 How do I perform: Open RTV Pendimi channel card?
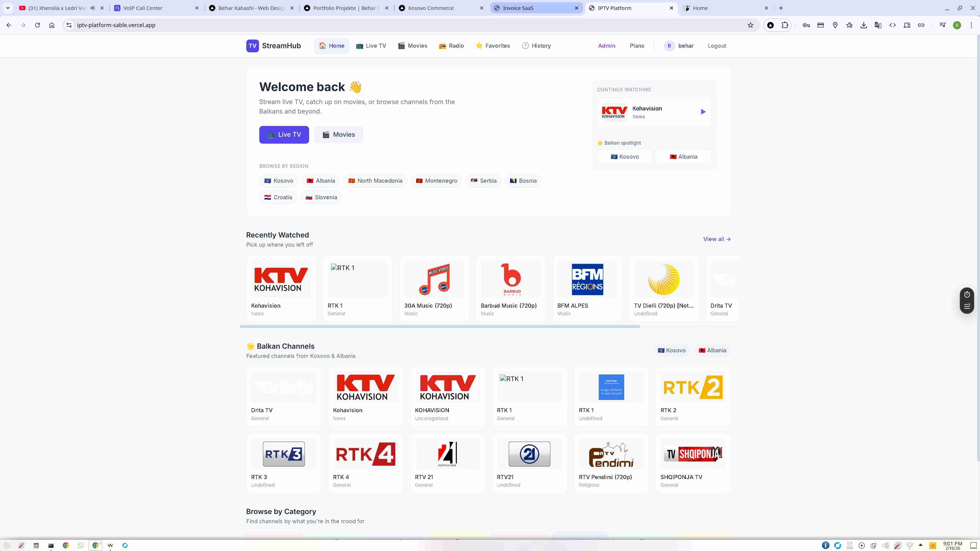[x=611, y=463]
